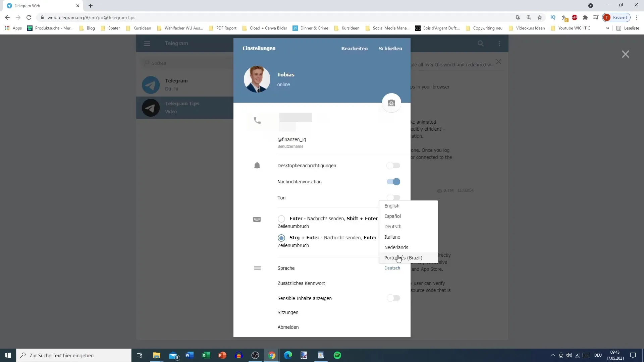The width and height of the screenshot is (644, 362).
Task: Click the taskbar search box
Action: click(x=74, y=355)
